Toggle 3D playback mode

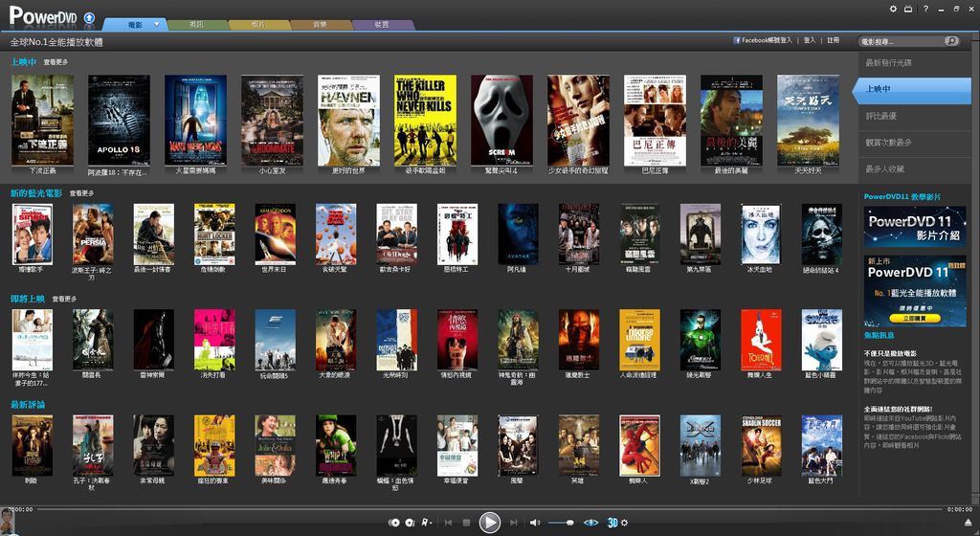[x=612, y=523]
